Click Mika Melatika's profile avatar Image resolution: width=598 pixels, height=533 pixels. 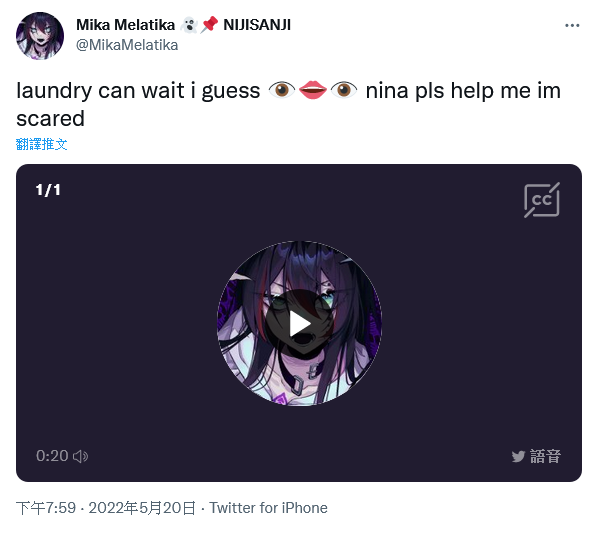coord(40,36)
